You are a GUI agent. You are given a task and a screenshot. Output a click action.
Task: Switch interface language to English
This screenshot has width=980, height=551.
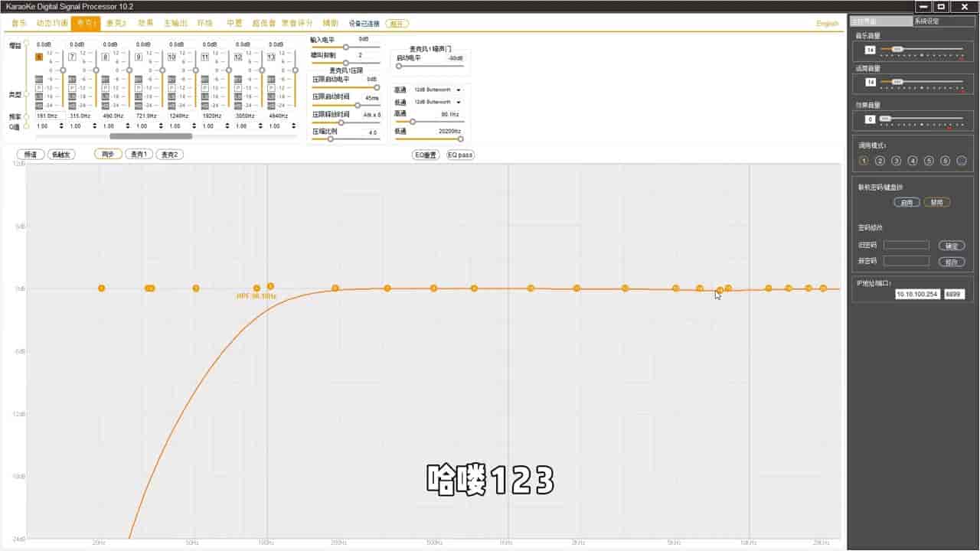click(x=828, y=24)
